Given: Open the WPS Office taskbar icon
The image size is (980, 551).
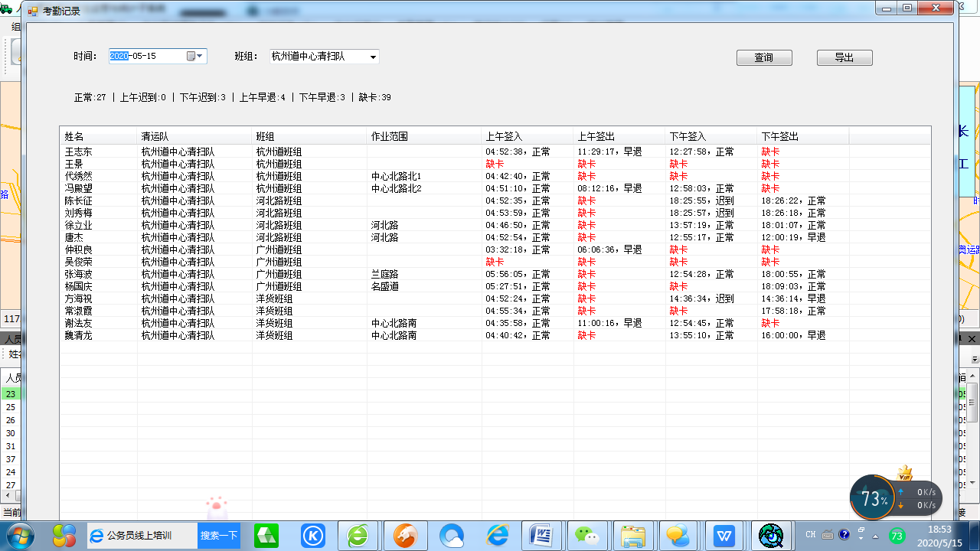Looking at the screenshot, I should coord(724,536).
